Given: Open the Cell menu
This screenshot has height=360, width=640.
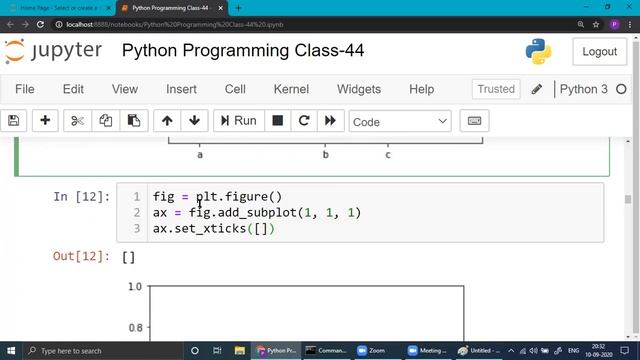Looking at the screenshot, I should [235, 89].
